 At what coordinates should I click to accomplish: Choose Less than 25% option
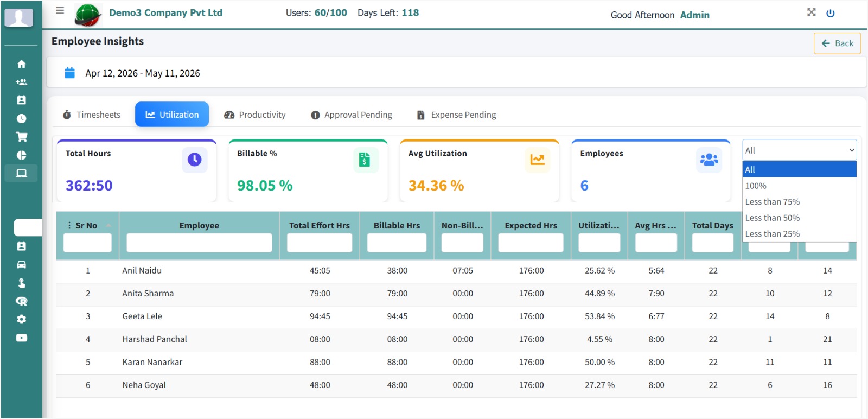click(800, 233)
